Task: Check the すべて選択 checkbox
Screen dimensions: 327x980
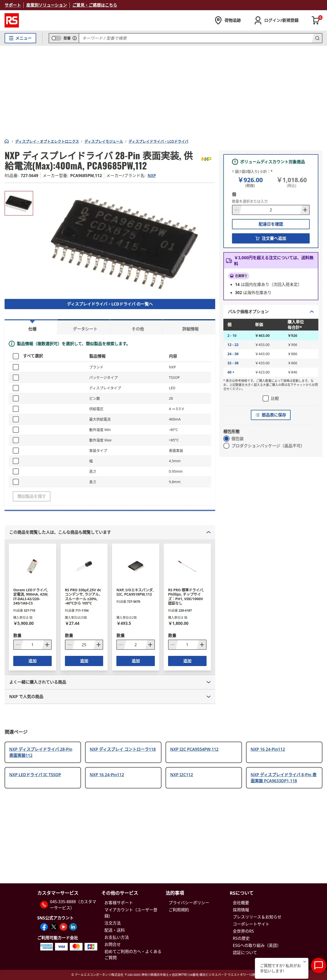Action: pyautogui.click(x=16, y=356)
